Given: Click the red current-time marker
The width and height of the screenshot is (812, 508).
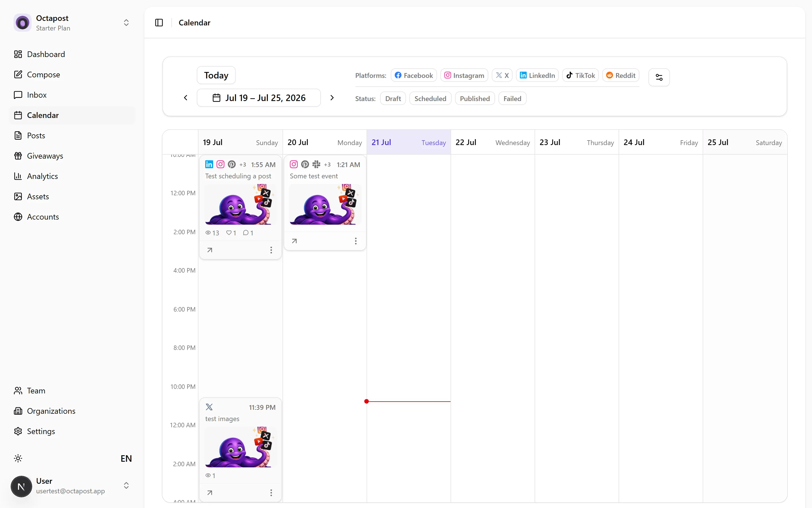Looking at the screenshot, I should tap(367, 401).
